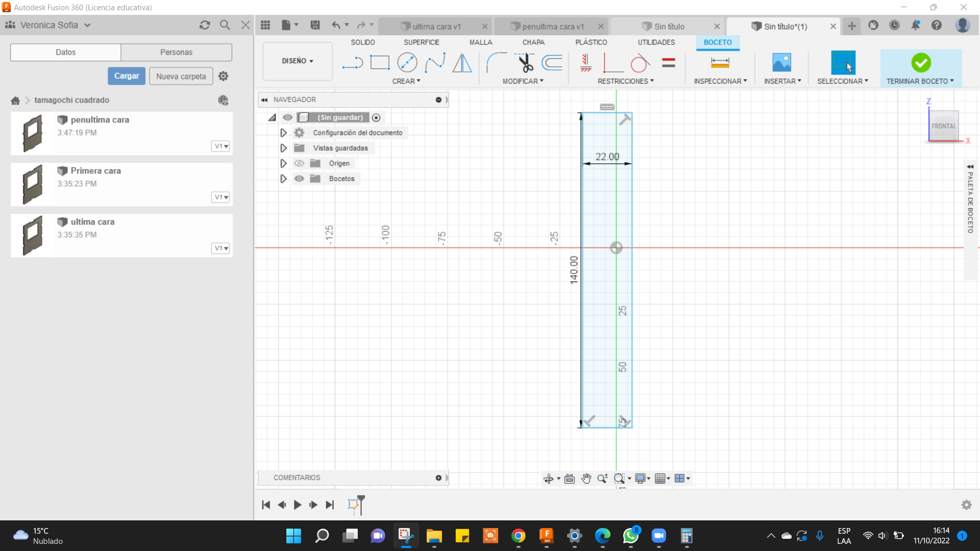Expand Configuración del documento node
Image resolution: width=980 pixels, height=551 pixels.
pos(283,133)
